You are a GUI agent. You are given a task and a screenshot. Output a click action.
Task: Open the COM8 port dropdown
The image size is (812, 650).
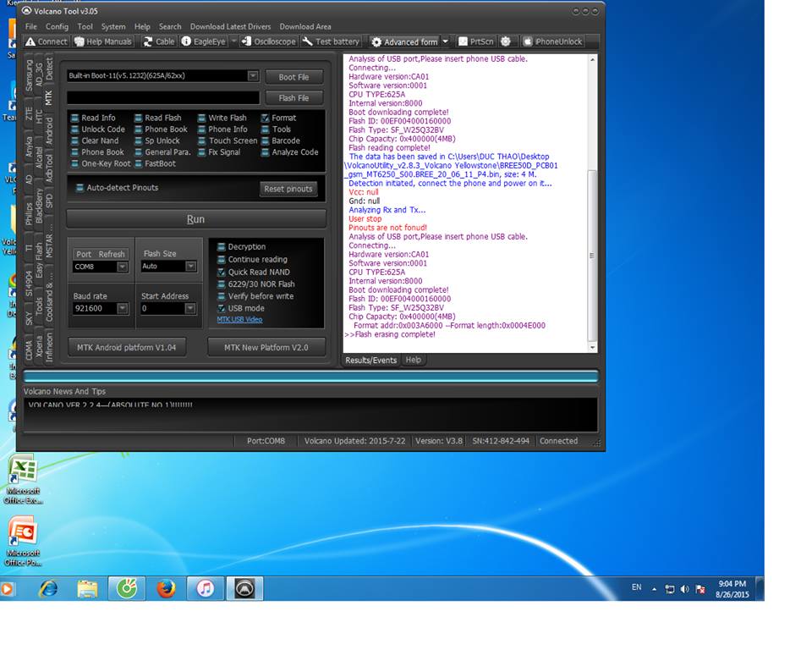(x=122, y=267)
